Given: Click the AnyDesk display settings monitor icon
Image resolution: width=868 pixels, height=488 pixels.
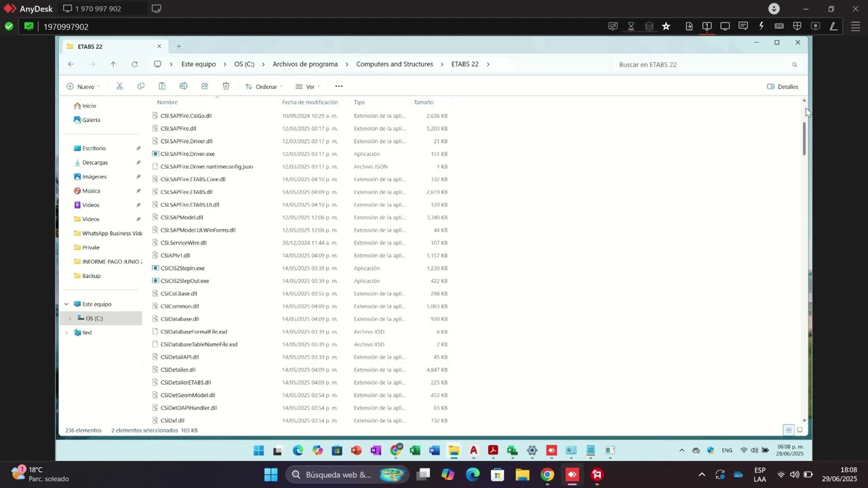Looking at the screenshot, I should (725, 26).
